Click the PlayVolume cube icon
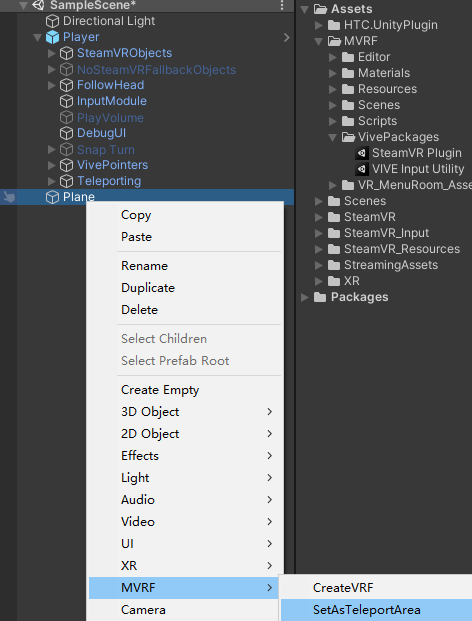The height and width of the screenshot is (621, 472). tap(66, 118)
